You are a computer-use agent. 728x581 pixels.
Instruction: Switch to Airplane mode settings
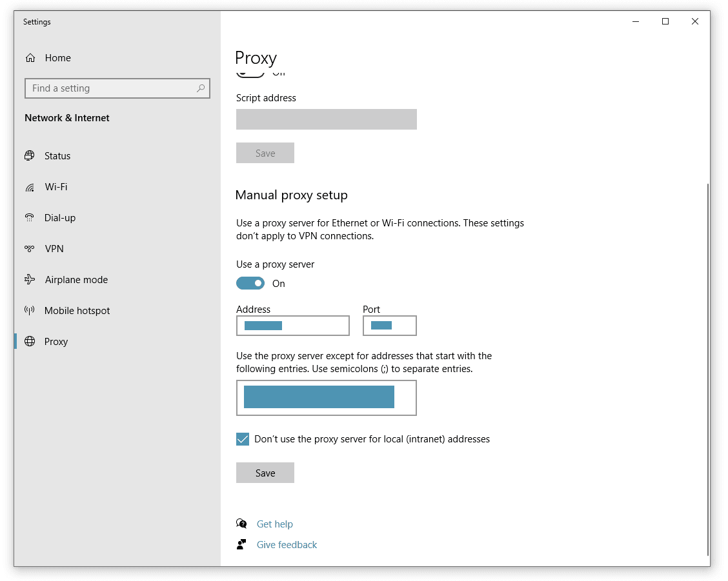click(x=77, y=280)
